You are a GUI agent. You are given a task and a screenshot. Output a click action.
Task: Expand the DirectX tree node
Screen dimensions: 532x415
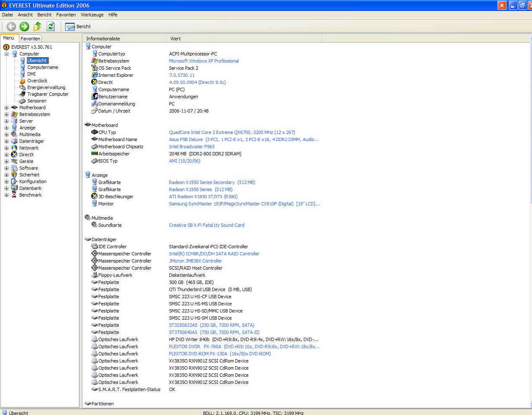point(6,155)
